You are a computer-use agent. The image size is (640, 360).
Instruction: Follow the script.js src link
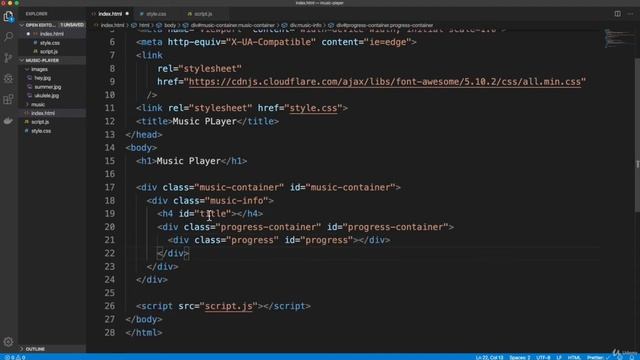pyautogui.click(x=229, y=306)
